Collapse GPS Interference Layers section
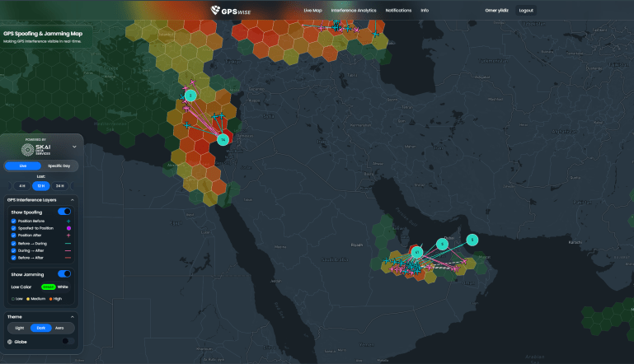 coord(73,200)
